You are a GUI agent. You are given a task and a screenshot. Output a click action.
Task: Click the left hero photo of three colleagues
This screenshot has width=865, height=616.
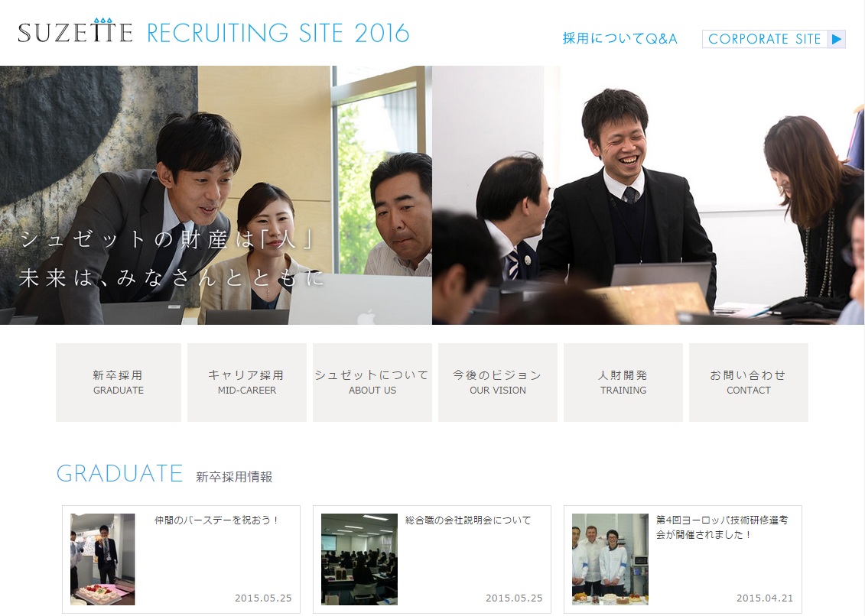pos(216,195)
